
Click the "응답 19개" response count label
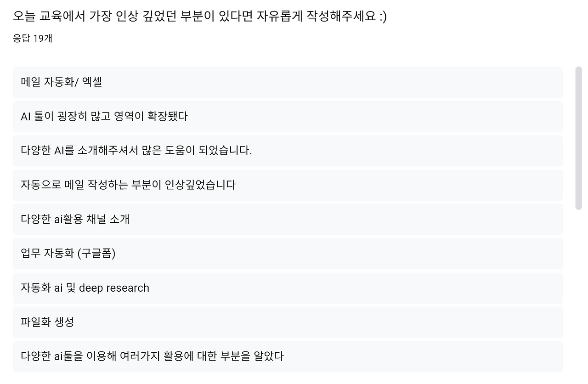[x=33, y=39]
